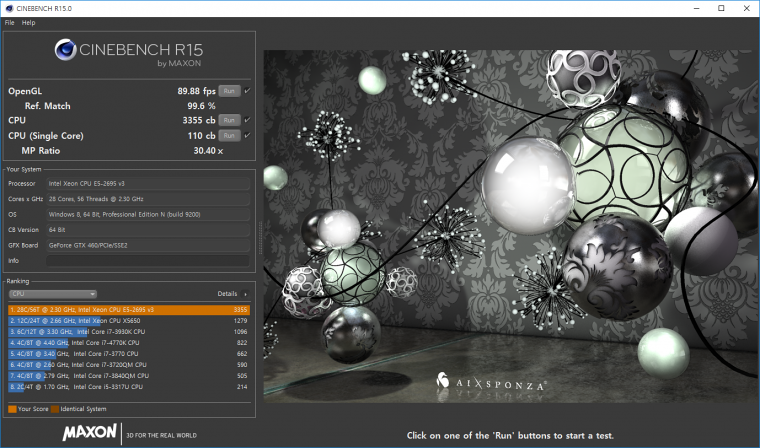Click the CPU 3355 cb score
Image resolution: width=760 pixels, height=448 pixels.
coord(199,120)
